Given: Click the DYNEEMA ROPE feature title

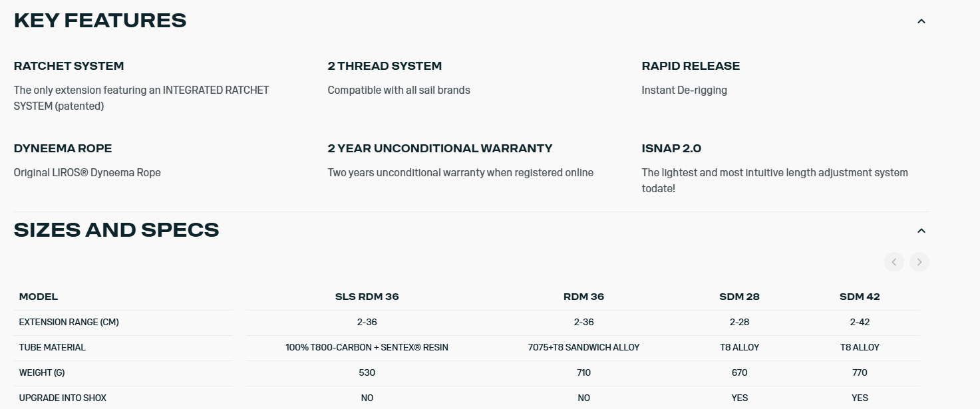Looking at the screenshot, I should 63,148.
